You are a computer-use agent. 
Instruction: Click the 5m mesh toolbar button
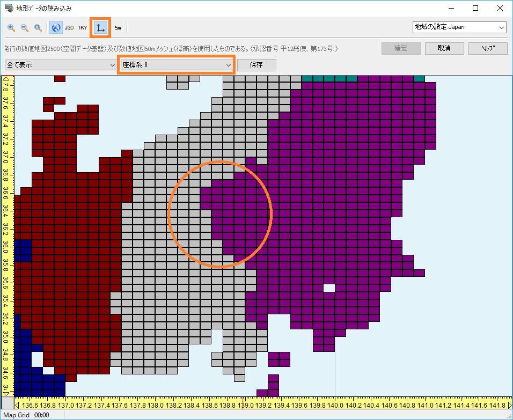click(x=118, y=28)
